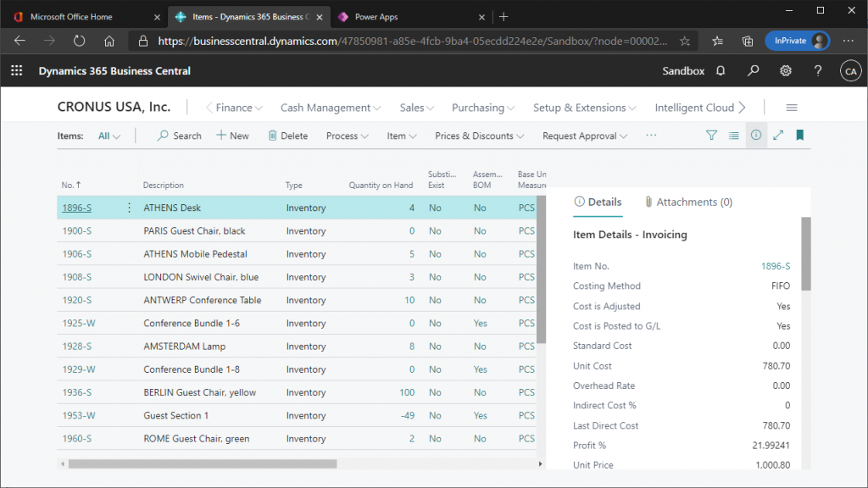Expand the Sales menu
This screenshot has width=868, height=488.
[x=417, y=108]
